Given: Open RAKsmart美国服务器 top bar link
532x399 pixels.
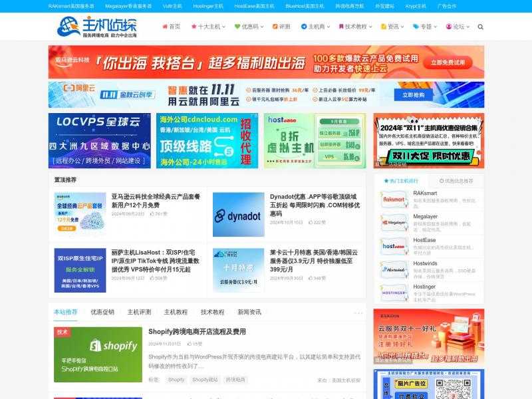Looking at the screenshot, I should (x=71, y=6).
